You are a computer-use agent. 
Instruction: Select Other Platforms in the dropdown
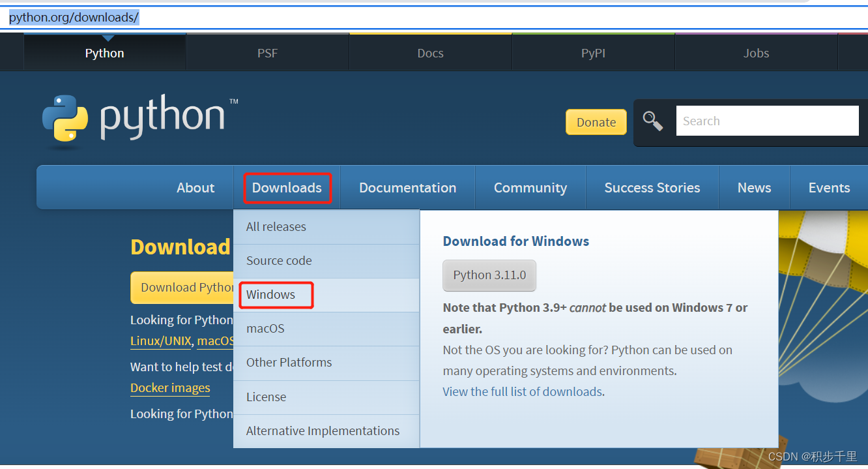point(326,363)
